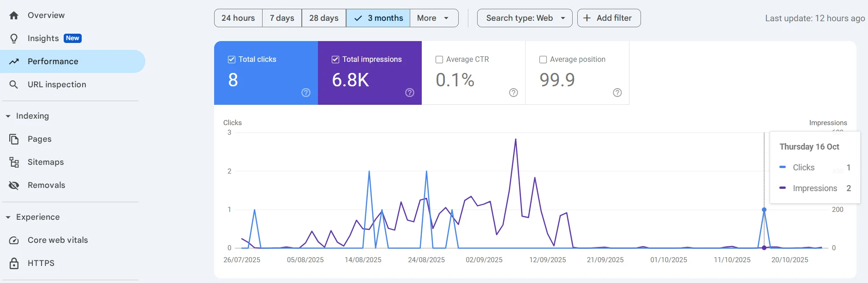
Task: Open help icon on Total clicks card
Action: click(x=306, y=93)
